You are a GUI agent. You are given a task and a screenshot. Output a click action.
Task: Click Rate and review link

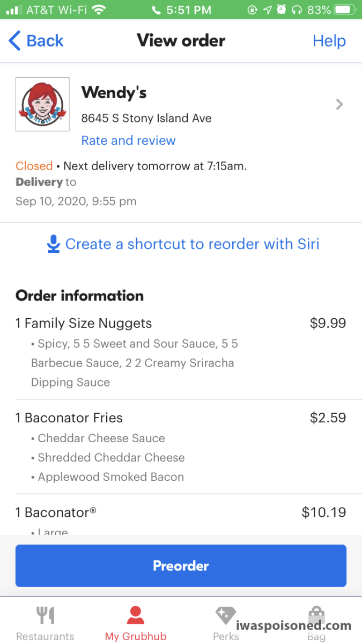[128, 141]
